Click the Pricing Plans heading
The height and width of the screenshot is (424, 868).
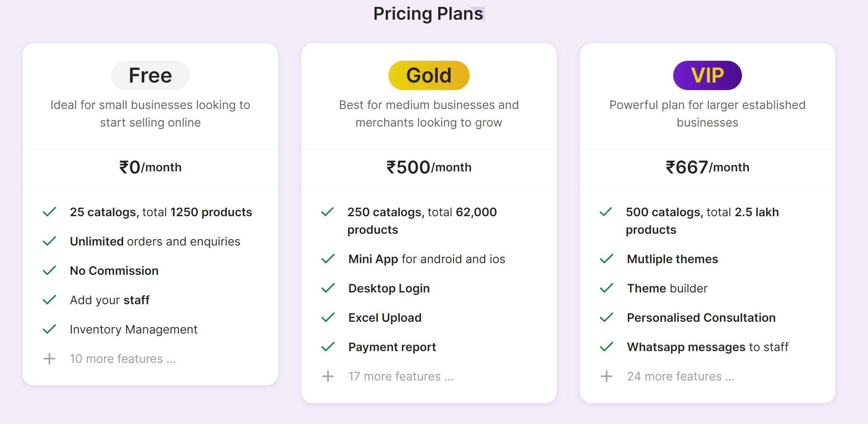pos(429,14)
